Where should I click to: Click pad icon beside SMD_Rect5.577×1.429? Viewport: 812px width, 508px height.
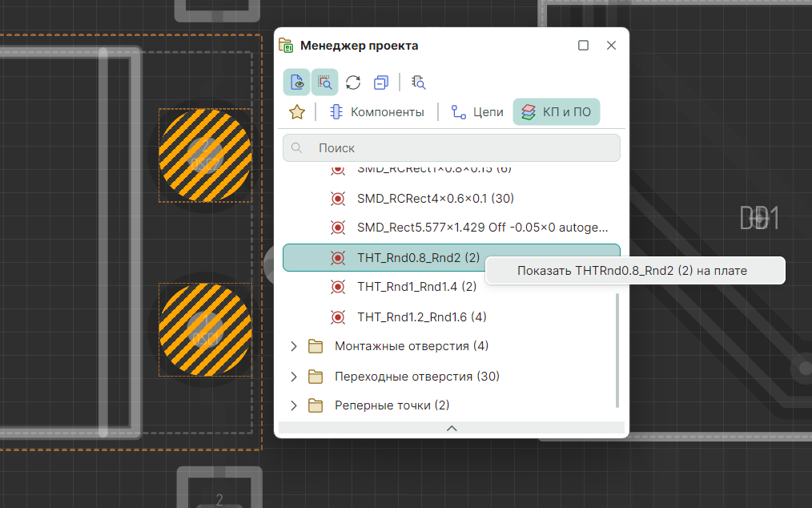pos(338,228)
